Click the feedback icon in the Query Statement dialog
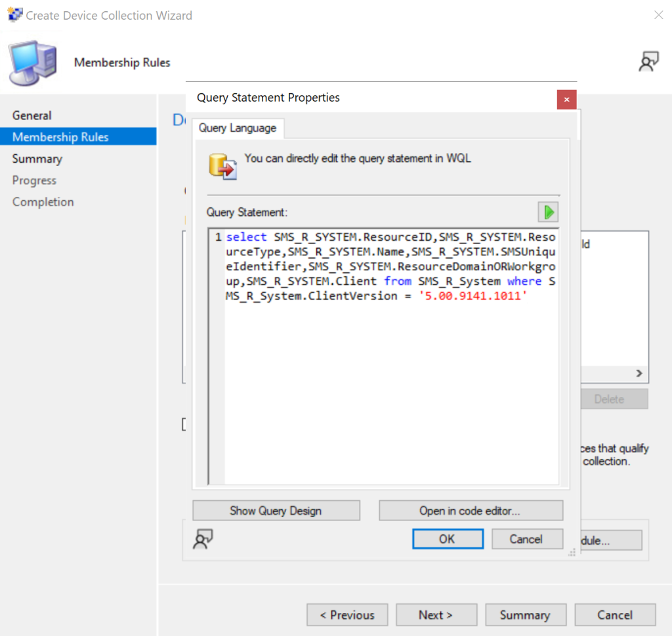The height and width of the screenshot is (636, 672). pos(203,539)
